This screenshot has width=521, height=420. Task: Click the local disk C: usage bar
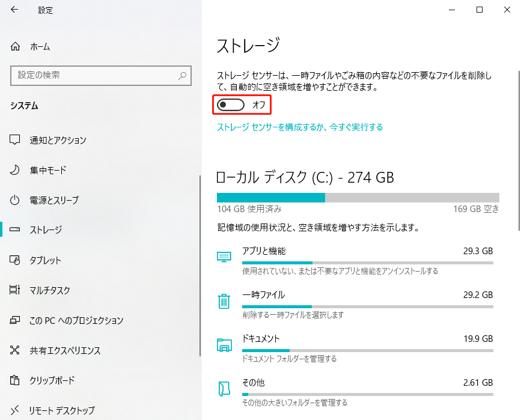[x=358, y=198]
